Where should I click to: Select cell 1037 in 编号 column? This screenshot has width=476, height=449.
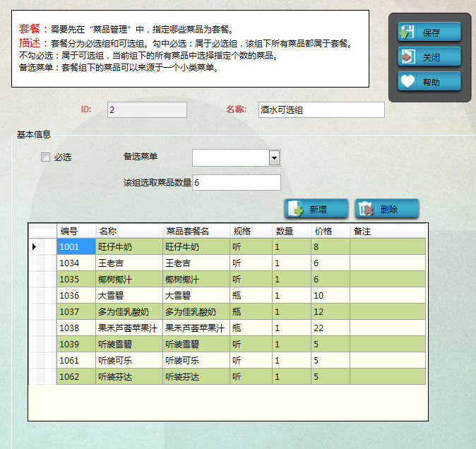click(x=76, y=311)
